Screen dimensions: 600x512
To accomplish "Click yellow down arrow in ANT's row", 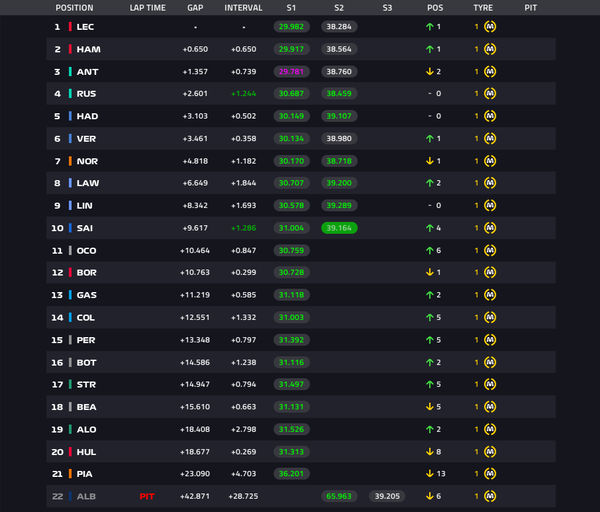I will [x=430, y=72].
